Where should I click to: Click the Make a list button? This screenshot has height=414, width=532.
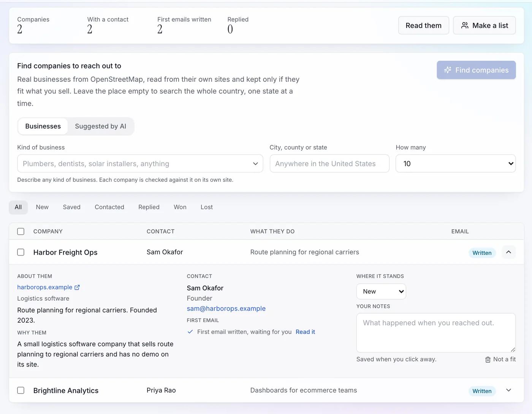(x=484, y=25)
